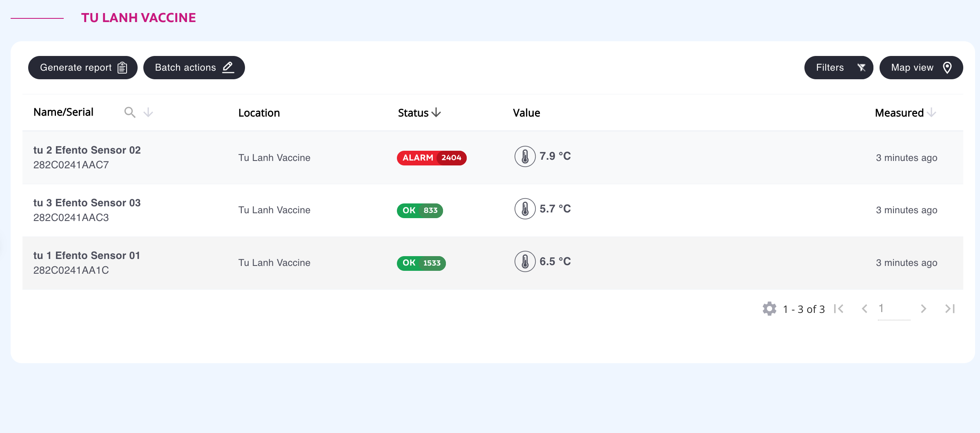Image resolution: width=980 pixels, height=433 pixels.
Task: Click the green OK 833 status badge
Action: 420,210
